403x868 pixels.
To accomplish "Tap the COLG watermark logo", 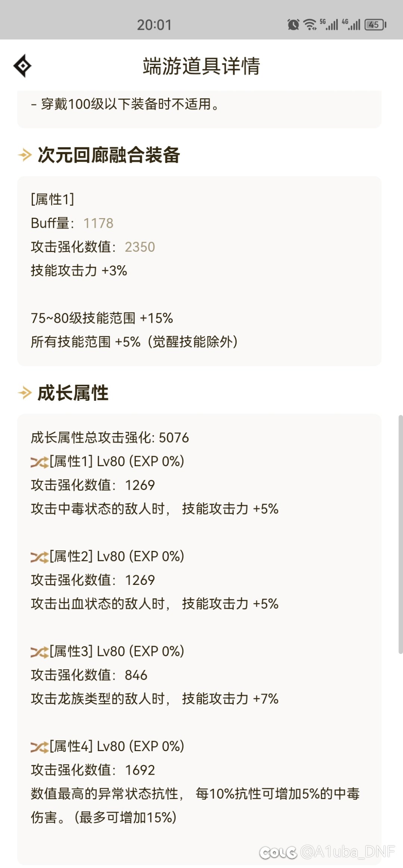I will [278, 852].
